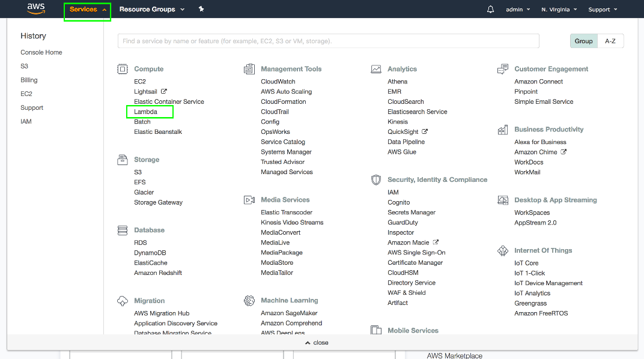Go to DynamoDB service
This screenshot has width=644, height=359.
[150, 253]
